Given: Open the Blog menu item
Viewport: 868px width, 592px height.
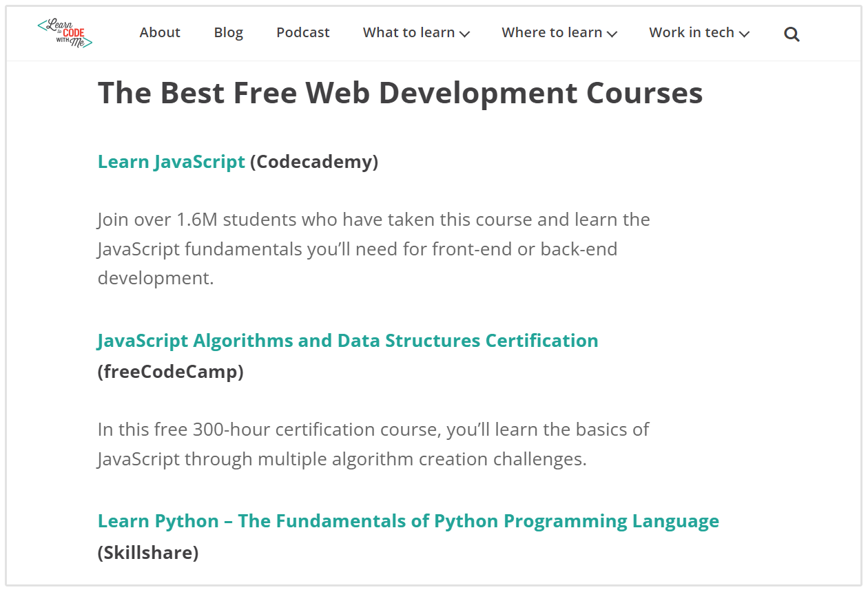Looking at the screenshot, I should pos(228,32).
